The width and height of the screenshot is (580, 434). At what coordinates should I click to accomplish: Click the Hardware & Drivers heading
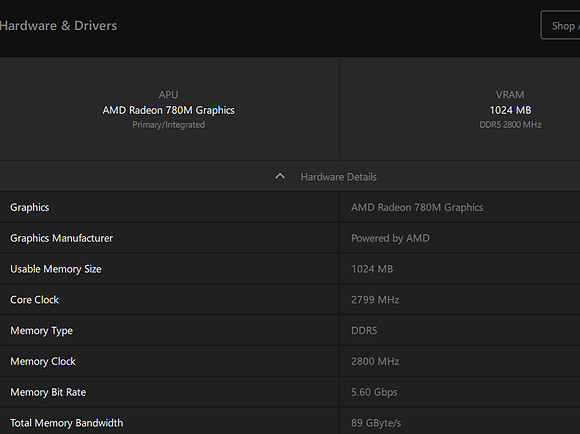[58, 26]
